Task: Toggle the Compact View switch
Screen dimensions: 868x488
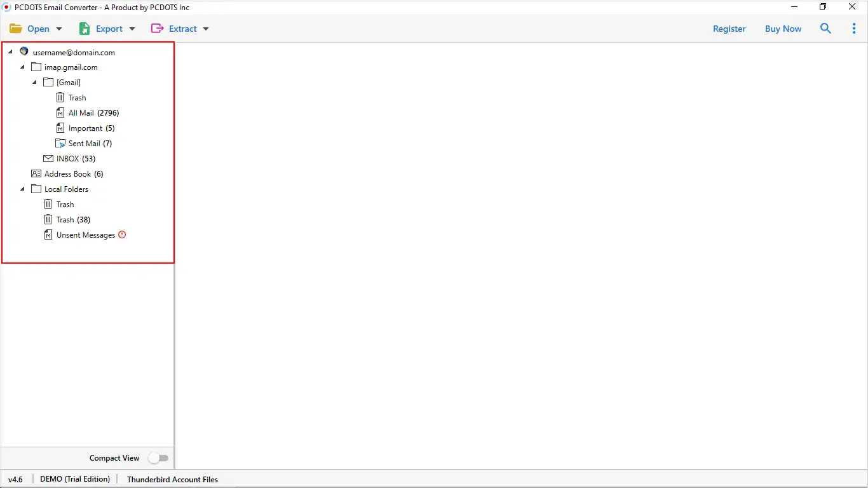Action: click(x=158, y=458)
